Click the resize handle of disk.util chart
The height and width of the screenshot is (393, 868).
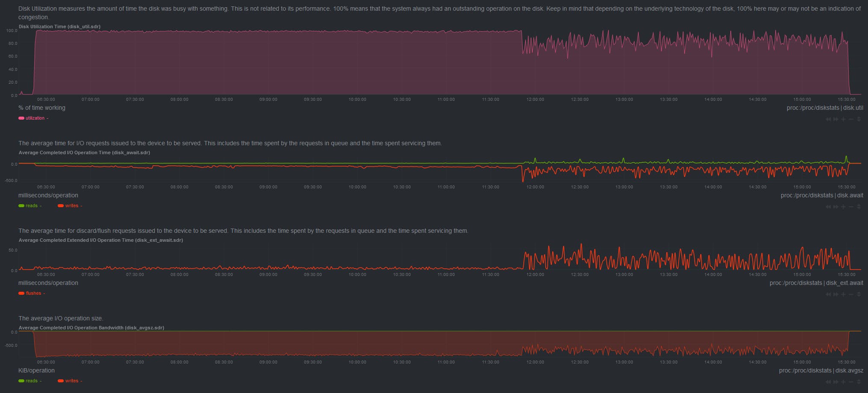point(859,119)
